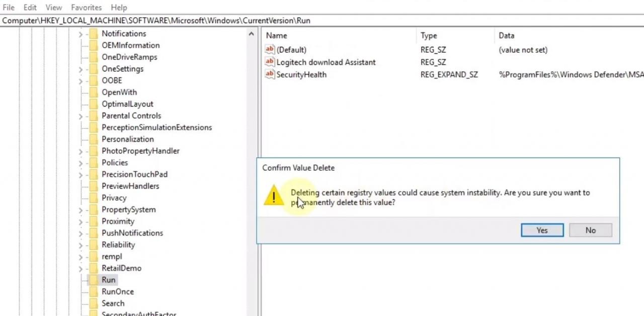Click the REG_EXPAND_SZ type cell
The image size is (644, 316).
click(x=449, y=74)
